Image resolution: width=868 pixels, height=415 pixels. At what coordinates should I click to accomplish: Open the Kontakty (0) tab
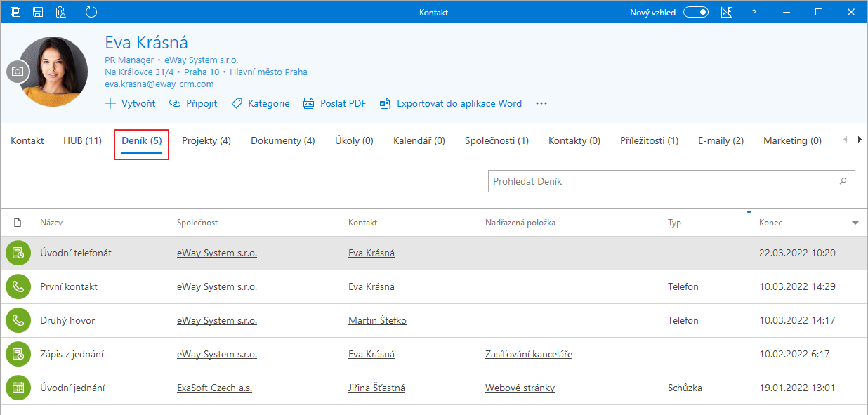click(x=574, y=140)
